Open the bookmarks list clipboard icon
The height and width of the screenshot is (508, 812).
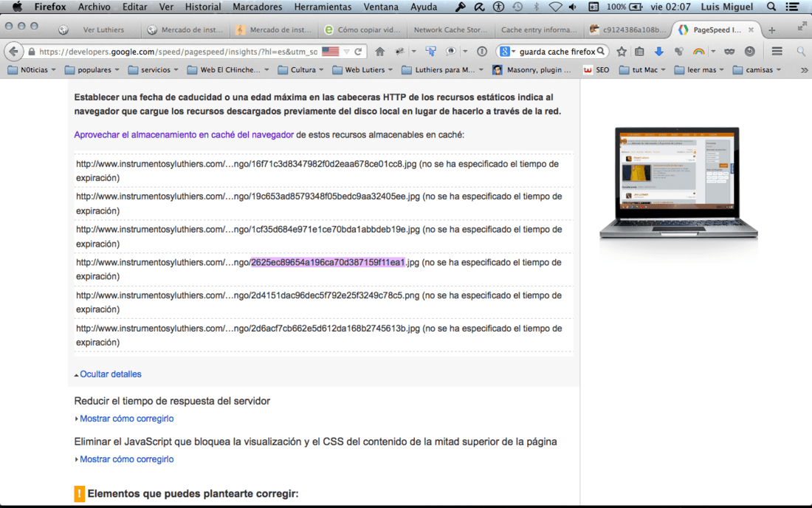coord(639,51)
